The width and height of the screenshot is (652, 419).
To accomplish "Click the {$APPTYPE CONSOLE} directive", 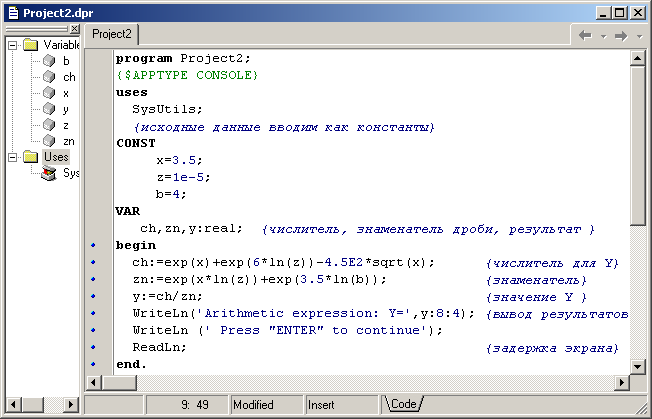I will (187, 75).
